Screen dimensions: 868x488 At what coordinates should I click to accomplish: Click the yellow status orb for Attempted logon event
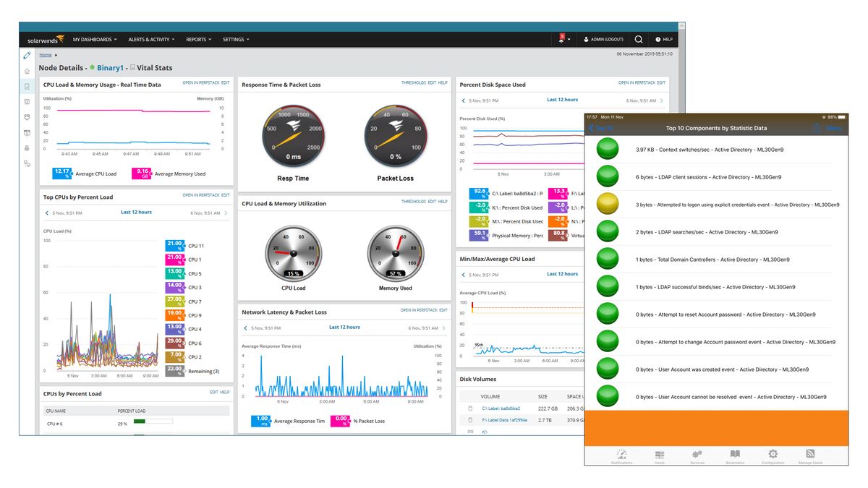pos(607,203)
